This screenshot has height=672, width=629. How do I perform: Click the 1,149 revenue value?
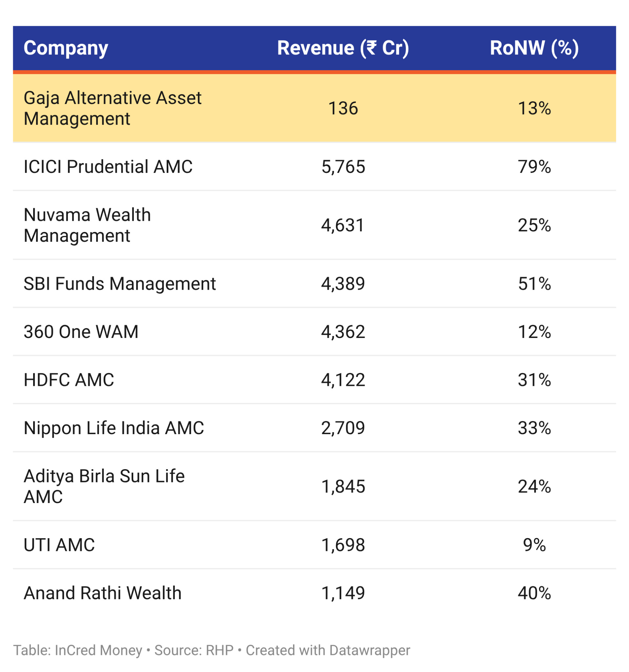click(x=343, y=593)
